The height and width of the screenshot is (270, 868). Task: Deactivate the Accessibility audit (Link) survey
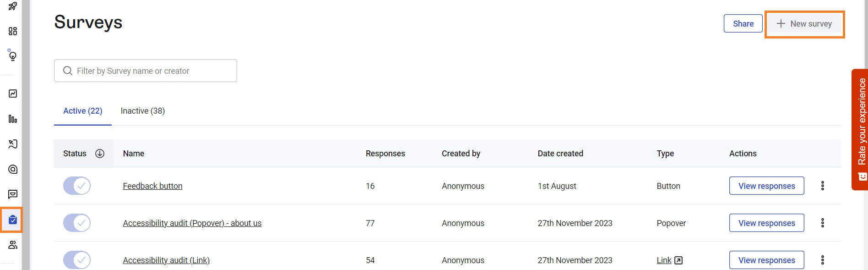pos(76,260)
